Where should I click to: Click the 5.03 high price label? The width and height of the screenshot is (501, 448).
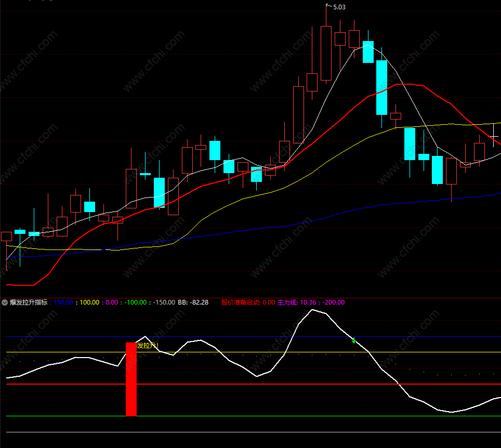(338, 7)
